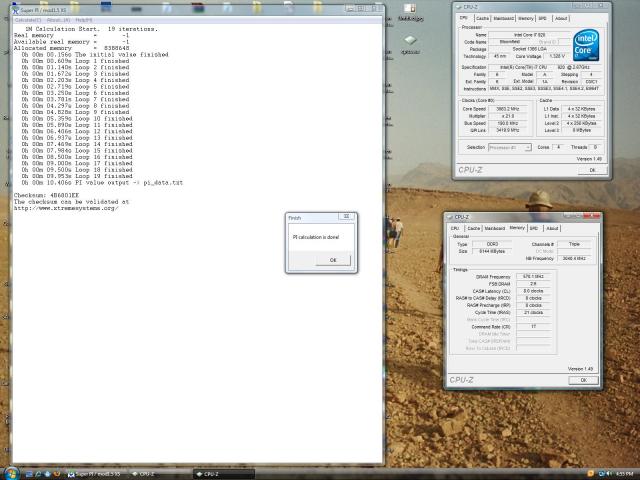Viewport: 640px width, 480px height.
Task: Click the second CPU-Z taskbar button
Action: click(224, 474)
